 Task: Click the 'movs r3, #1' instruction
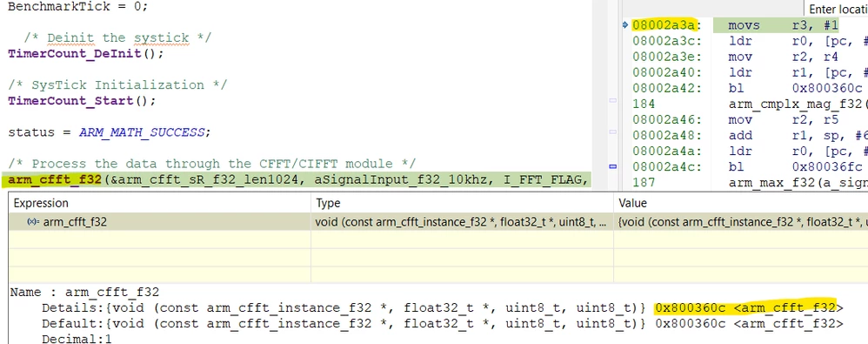(x=783, y=25)
